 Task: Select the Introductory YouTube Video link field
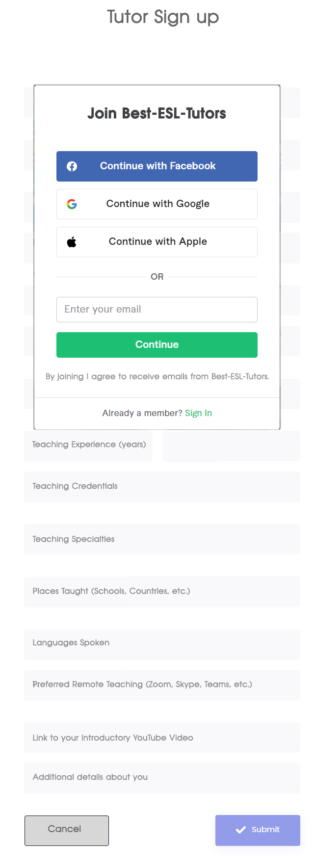162,737
